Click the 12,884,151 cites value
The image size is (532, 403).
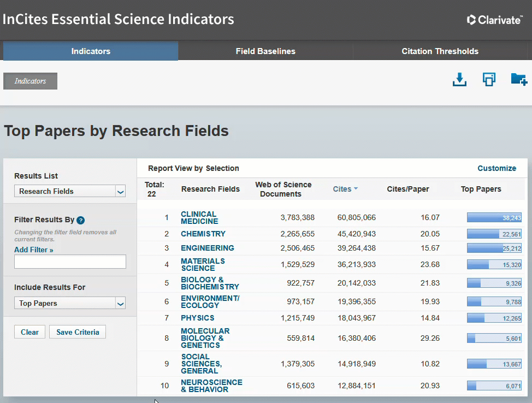(x=356, y=386)
